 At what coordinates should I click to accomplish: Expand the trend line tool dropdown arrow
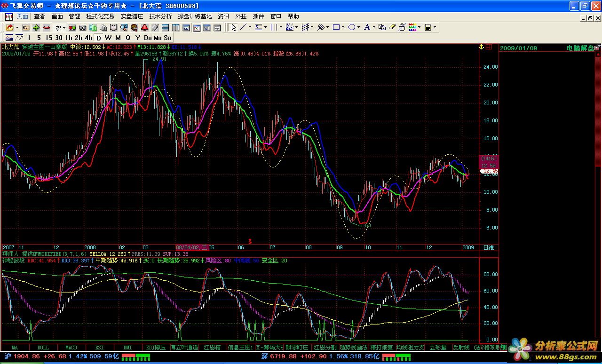coord(250,27)
